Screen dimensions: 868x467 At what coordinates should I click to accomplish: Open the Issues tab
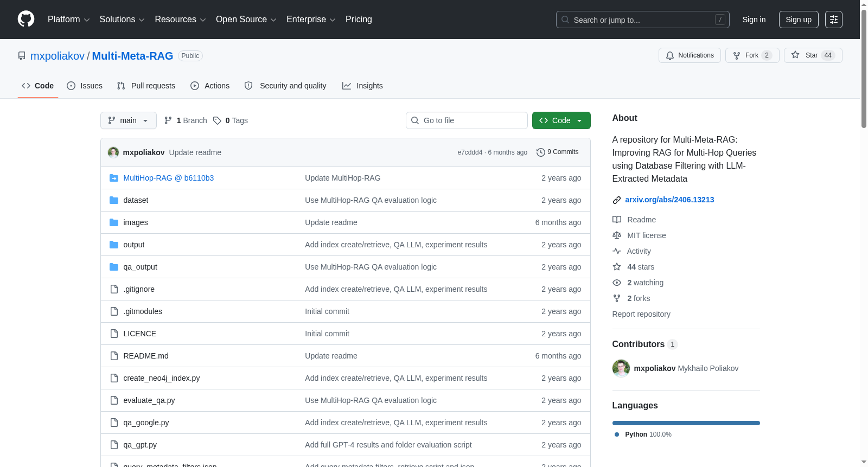(85, 86)
